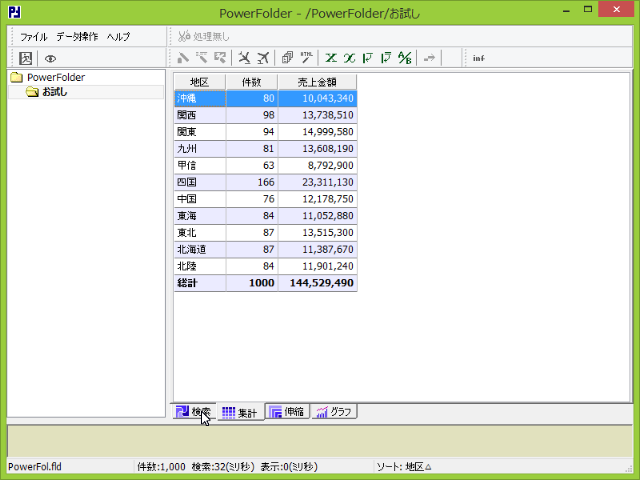
Task: Close the PowerFolder window
Action: [x=616, y=9]
